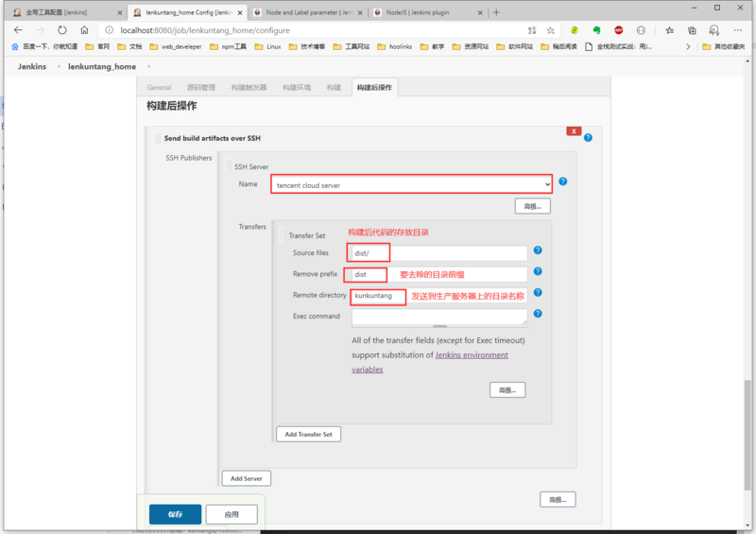Open 高级 options under SSH Server Name
Screen dimensions: 756x534
[x=533, y=206]
